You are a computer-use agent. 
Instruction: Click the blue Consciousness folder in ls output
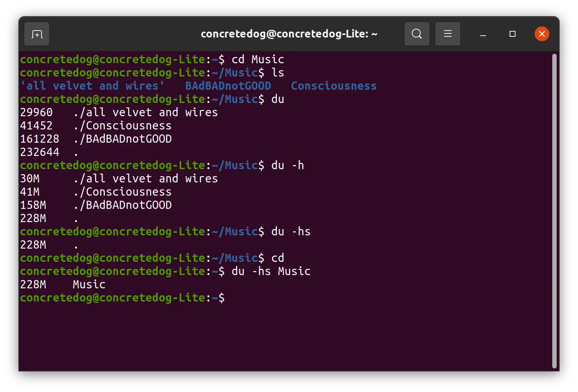click(334, 86)
